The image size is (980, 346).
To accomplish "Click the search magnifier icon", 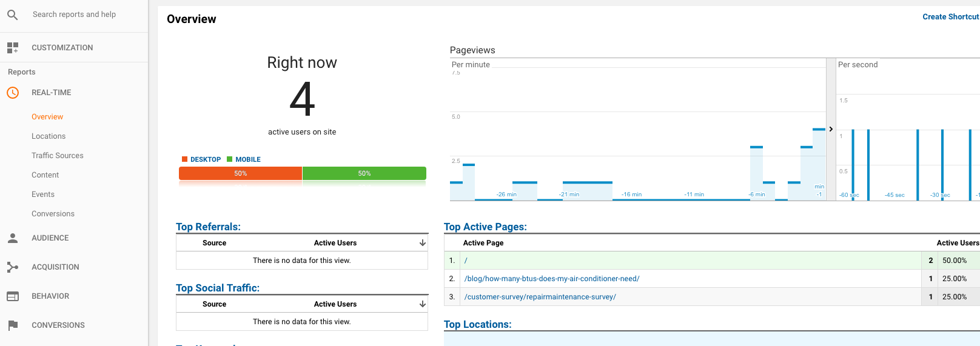I will [13, 15].
